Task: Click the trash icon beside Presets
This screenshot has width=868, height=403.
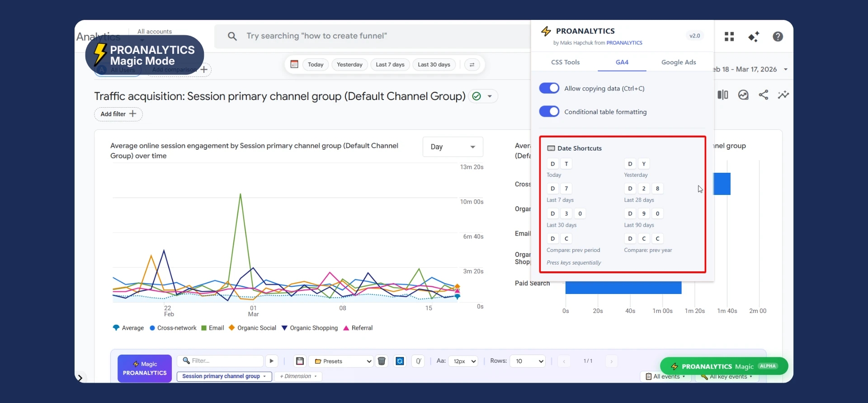Action: pyautogui.click(x=382, y=361)
